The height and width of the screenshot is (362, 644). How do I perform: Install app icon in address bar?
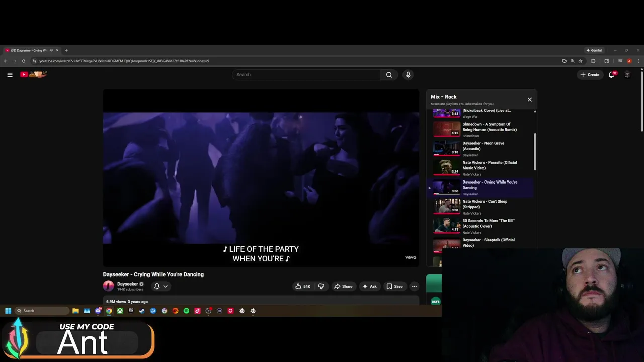point(564,61)
